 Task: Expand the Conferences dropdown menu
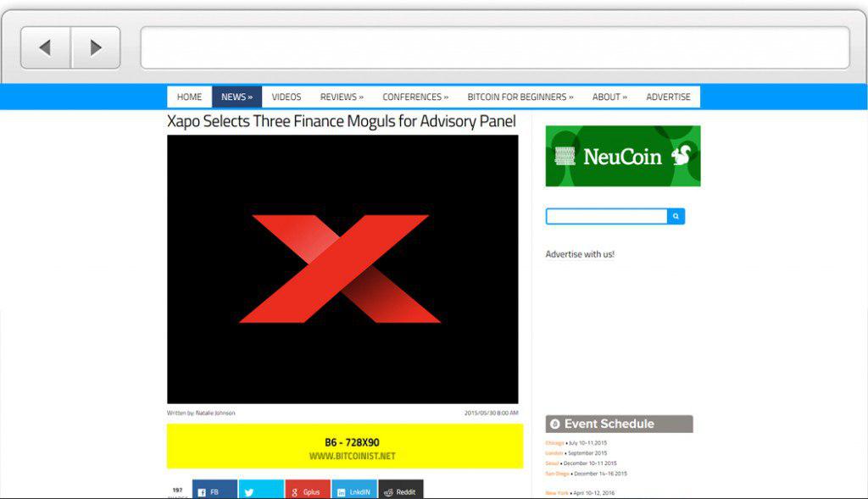click(x=415, y=97)
